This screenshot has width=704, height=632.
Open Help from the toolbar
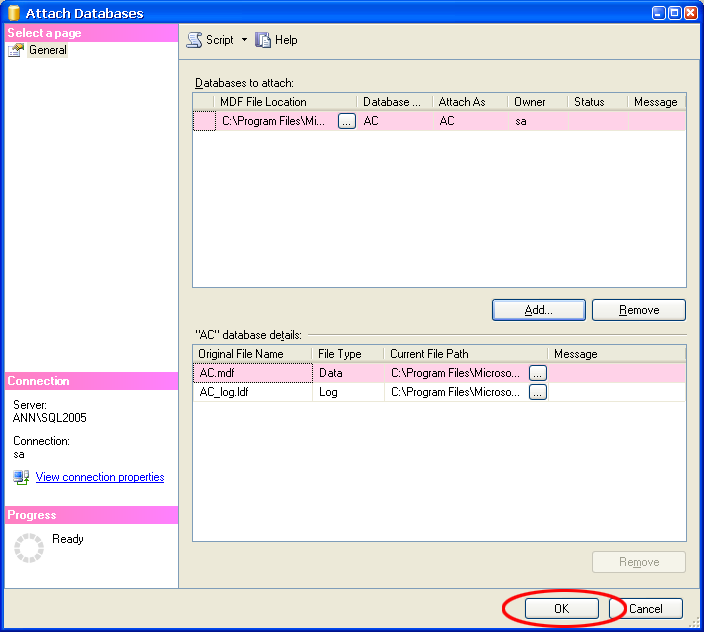pyautogui.click(x=277, y=40)
